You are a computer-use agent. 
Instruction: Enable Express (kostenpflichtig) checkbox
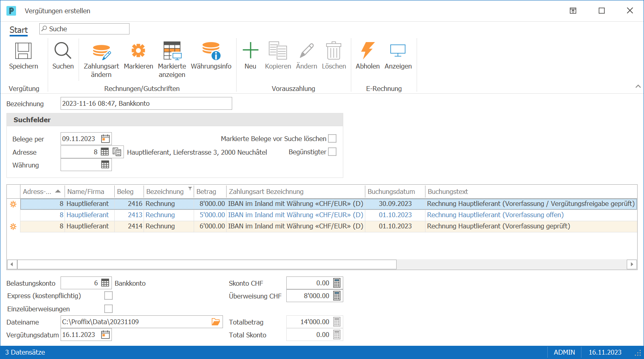(x=108, y=296)
